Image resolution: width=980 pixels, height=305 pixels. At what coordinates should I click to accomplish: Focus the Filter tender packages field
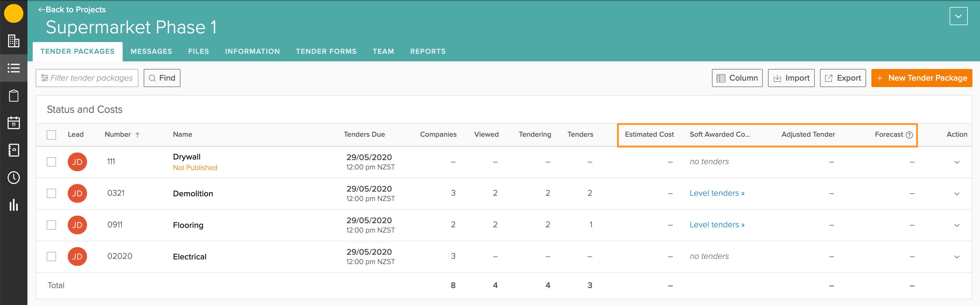click(87, 78)
